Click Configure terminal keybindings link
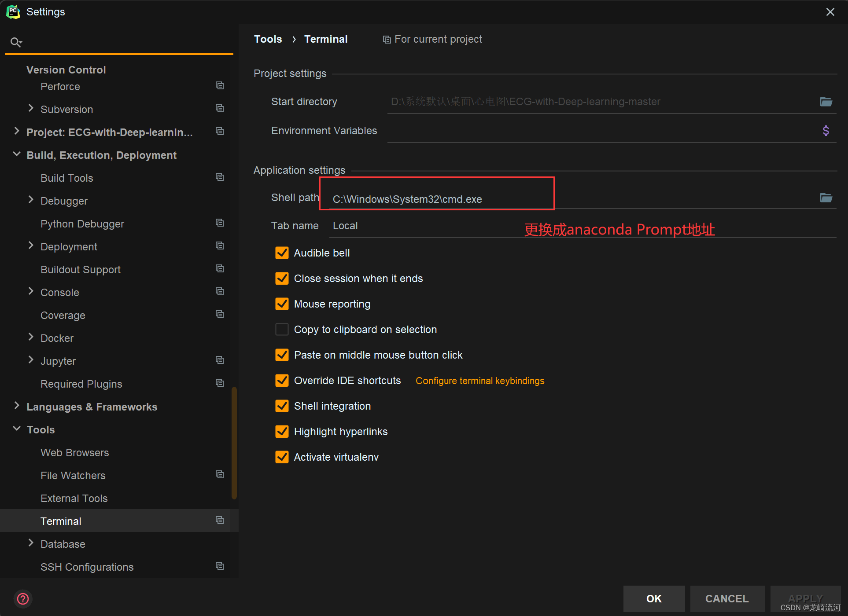This screenshot has height=616, width=848. (x=479, y=381)
